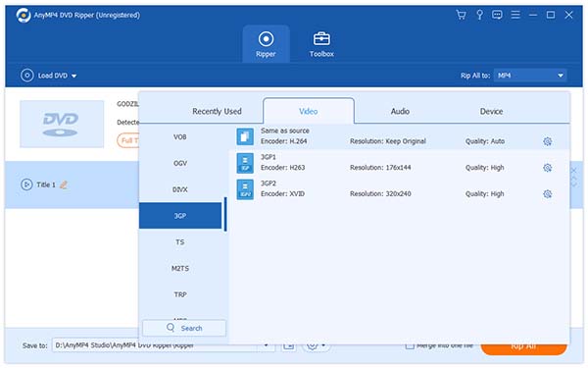Open the shopping cart purchase icon

pos(461,15)
